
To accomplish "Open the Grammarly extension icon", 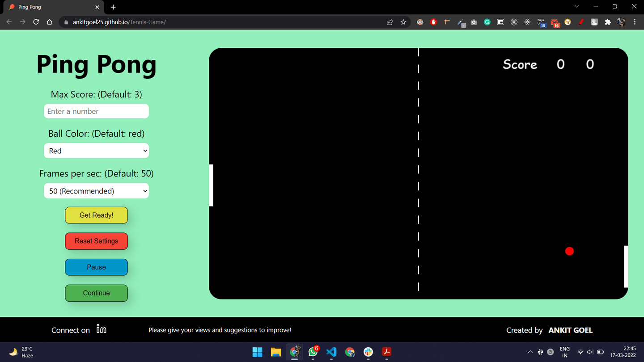I will (x=487, y=22).
